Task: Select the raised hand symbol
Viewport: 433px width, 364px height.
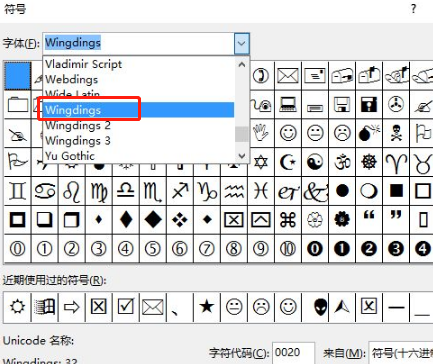Action: click(x=261, y=133)
